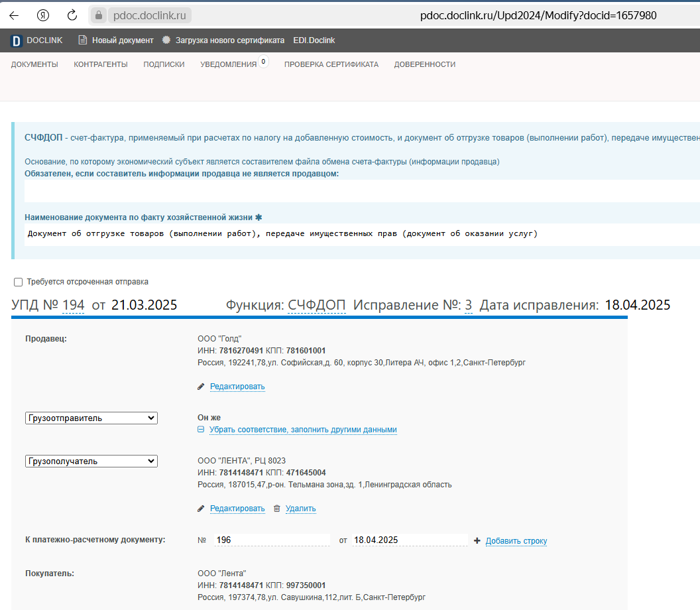700x610 pixels.
Task: Open the ДОКУМЕНТЫ menu
Action: pyautogui.click(x=34, y=64)
